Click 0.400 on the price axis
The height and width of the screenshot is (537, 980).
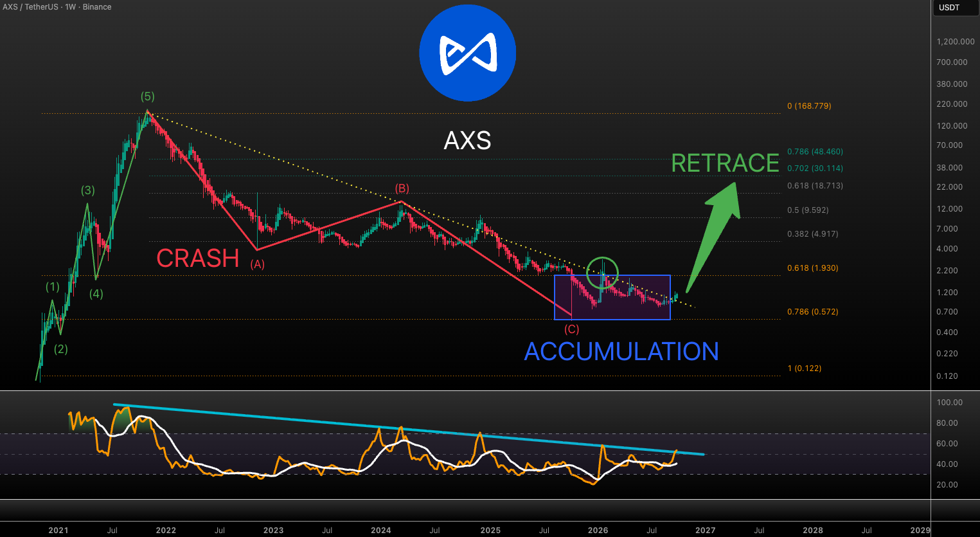(x=947, y=332)
